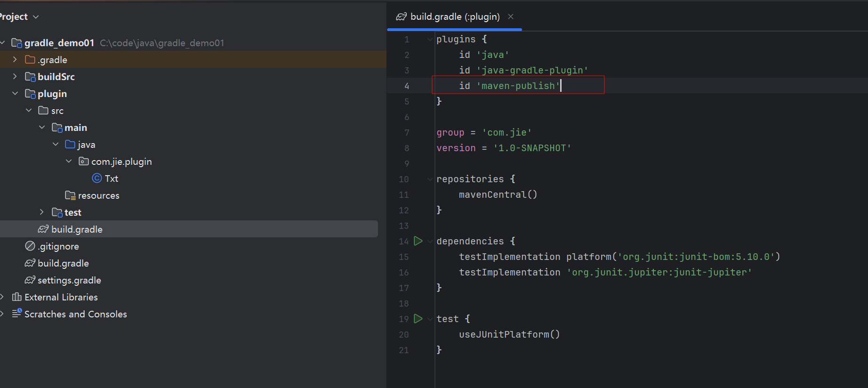The height and width of the screenshot is (388, 868).
Task: Select External Libraries node
Action: tap(61, 297)
